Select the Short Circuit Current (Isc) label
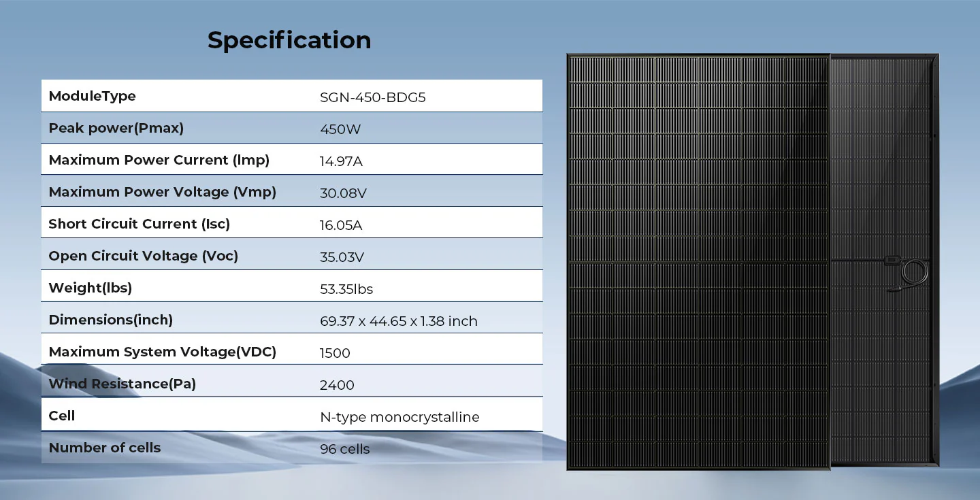 click(x=139, y=224)
